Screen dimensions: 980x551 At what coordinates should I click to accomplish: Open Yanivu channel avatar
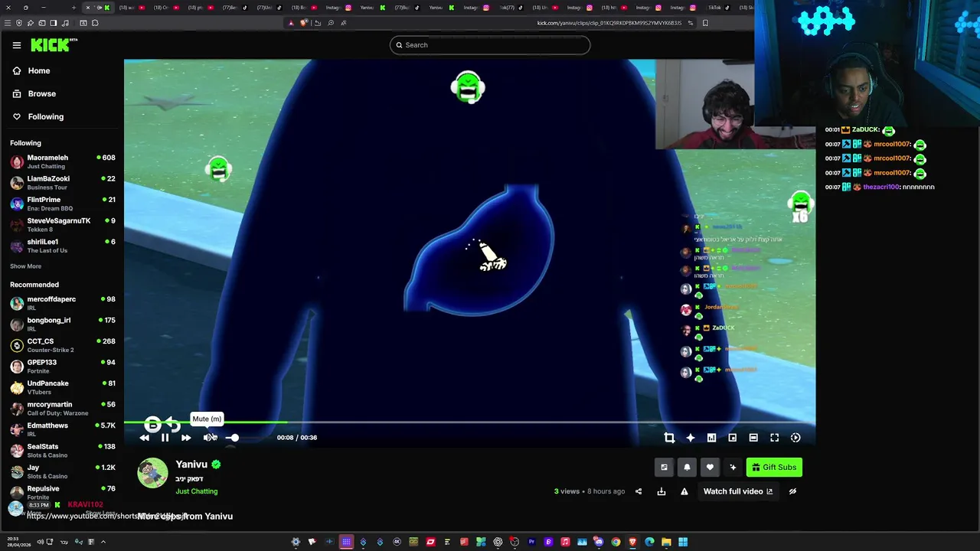point(152,473)
